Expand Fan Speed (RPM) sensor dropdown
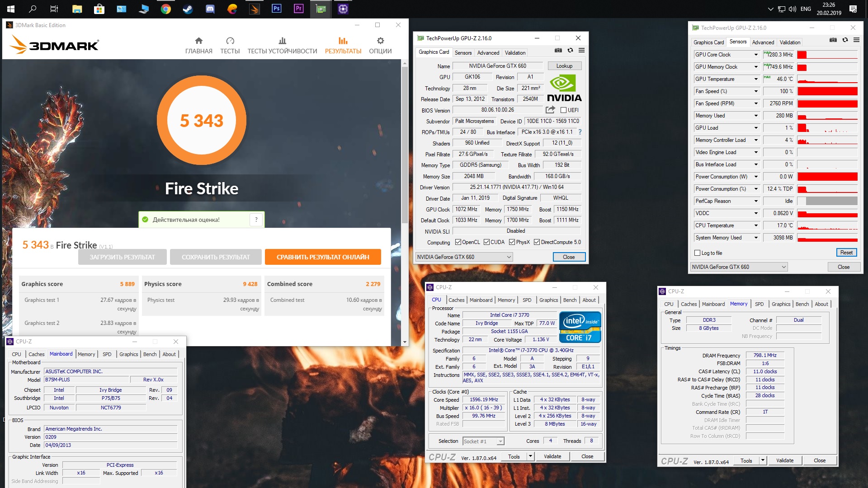The width and height of the screenshot is (868, 488). pyautogui.click(x=756, y=103)
